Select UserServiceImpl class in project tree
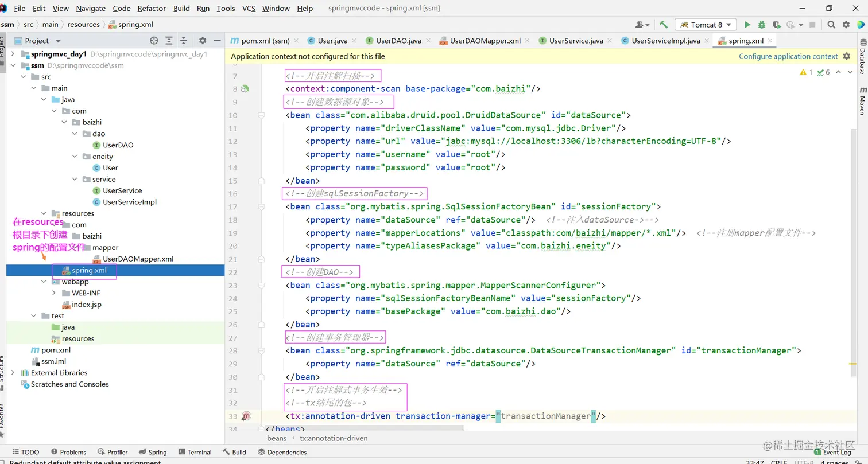The width and height of the screenshot is (868, 464). point(129,202)
